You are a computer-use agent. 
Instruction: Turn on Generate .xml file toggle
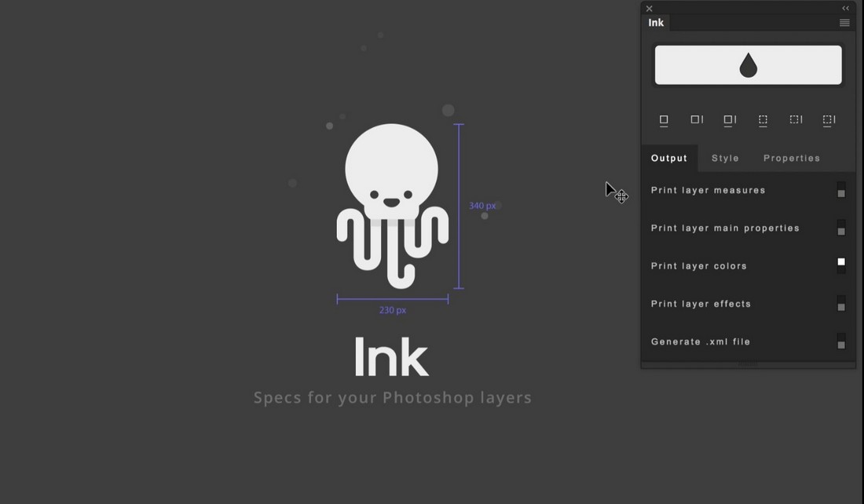841,341
